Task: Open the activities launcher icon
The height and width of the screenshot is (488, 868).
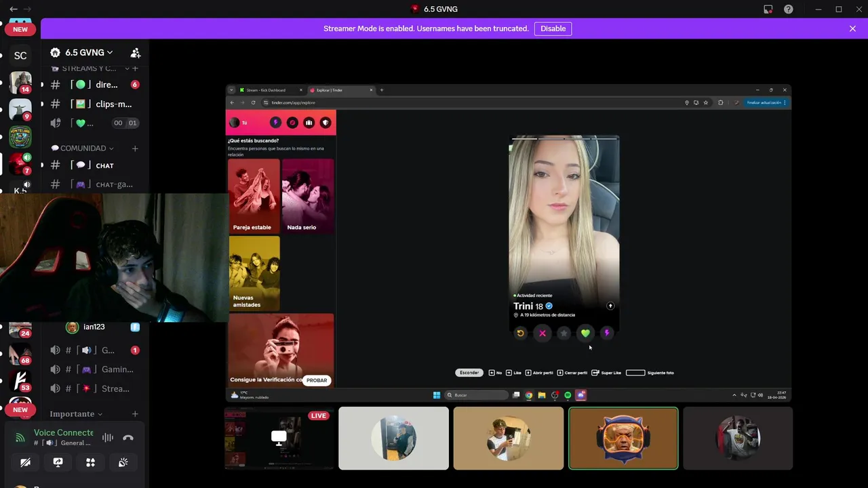Action: 91,462
